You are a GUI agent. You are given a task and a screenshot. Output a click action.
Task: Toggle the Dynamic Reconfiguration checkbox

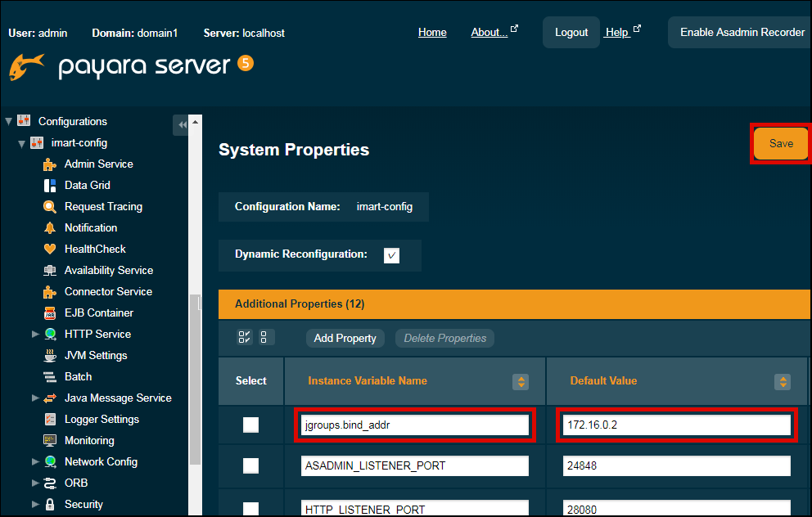click(x=392, y=255)
